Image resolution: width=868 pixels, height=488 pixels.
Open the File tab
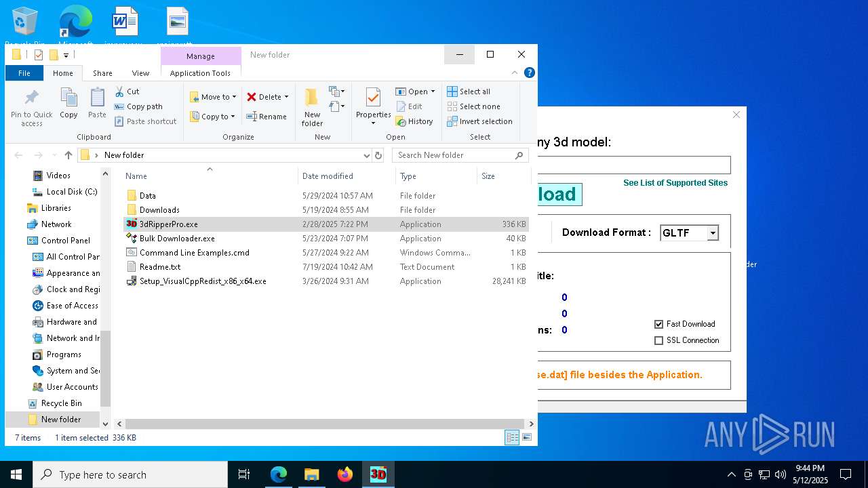pos(24,73)
